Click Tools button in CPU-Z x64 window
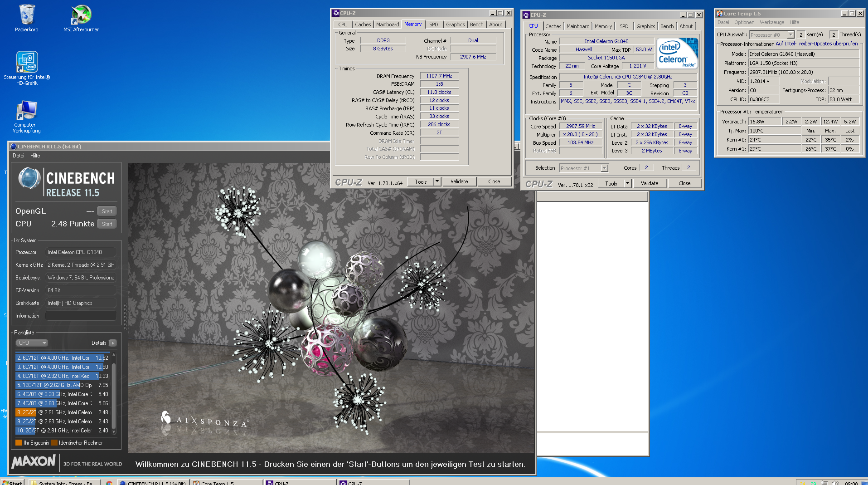This screenshot has height=485, width=868. [x=421, y=181]
